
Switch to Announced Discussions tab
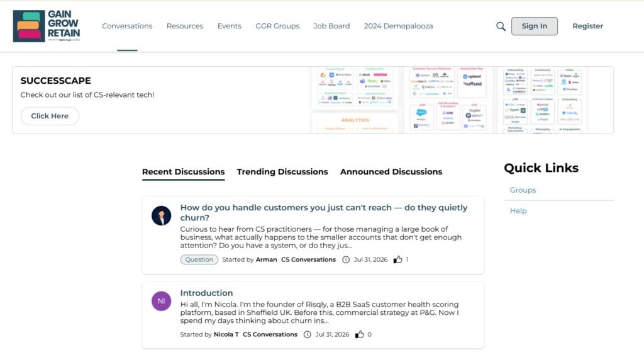coord(391,172)
